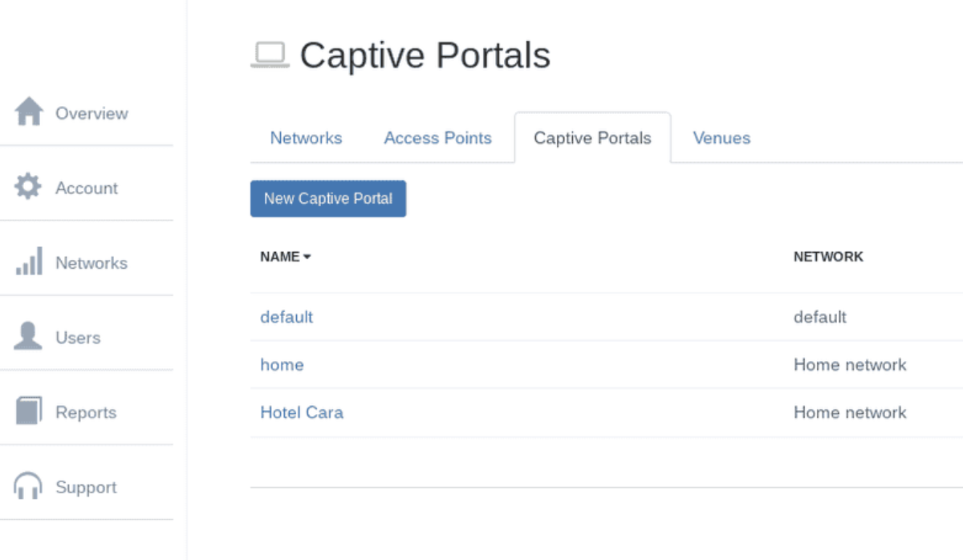Open the home captive portal link
The height and width of the screenshot is (560, 963).
coord(282,365)
